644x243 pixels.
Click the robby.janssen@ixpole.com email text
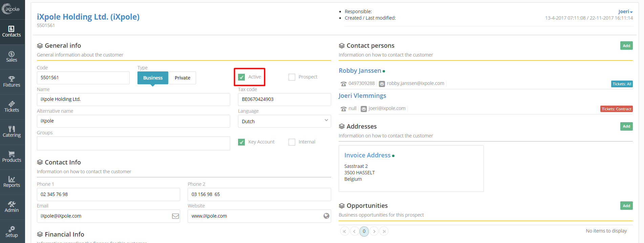coord(415,83)
